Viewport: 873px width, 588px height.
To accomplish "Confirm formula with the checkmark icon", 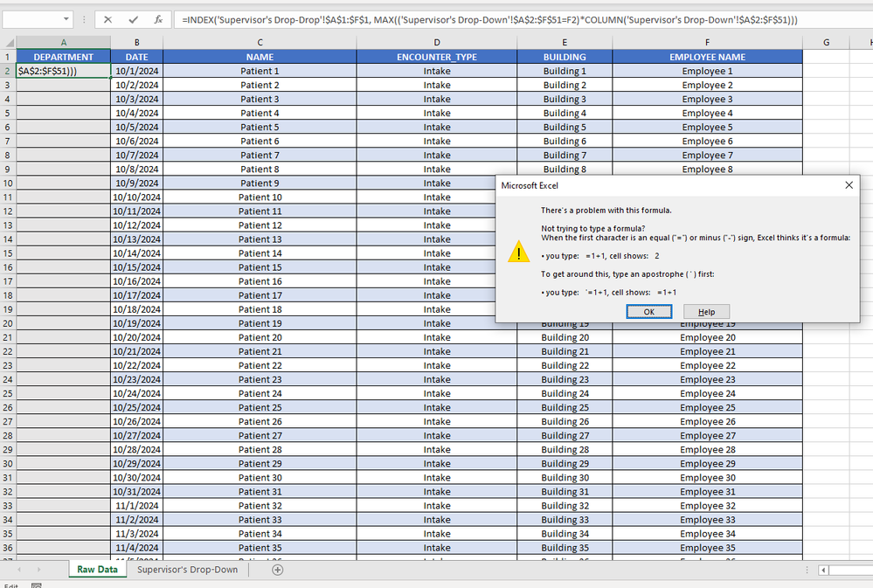I will coord(133,19).
